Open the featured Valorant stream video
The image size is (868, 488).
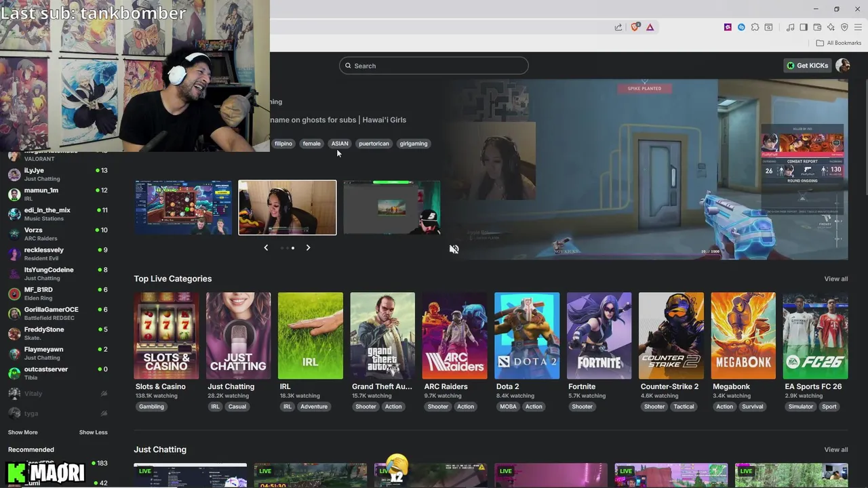click(648, 169)
